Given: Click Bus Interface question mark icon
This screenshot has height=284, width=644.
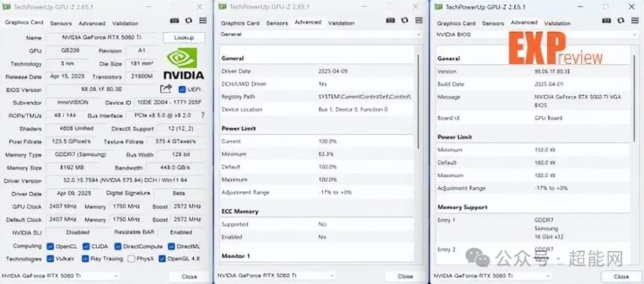Looking at the screenshot, I should click(203, 116).
